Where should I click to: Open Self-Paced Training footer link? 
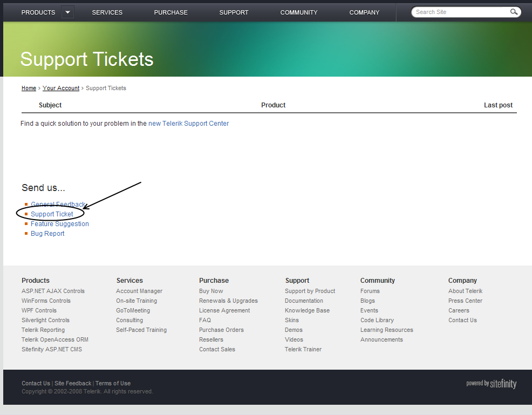tap(141, 330)
